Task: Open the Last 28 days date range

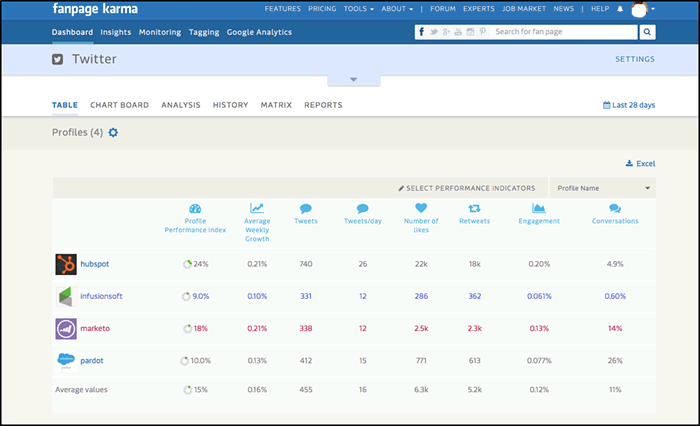Action: [629, 105]
